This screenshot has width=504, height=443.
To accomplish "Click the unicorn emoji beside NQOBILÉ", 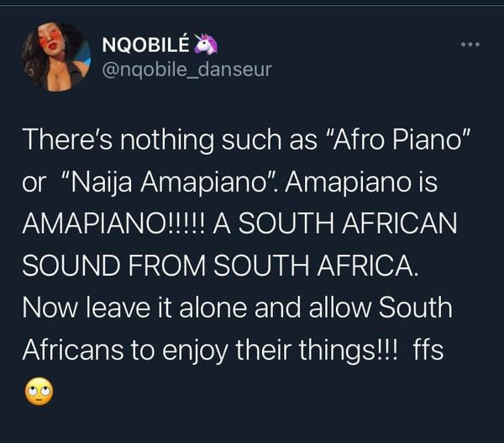I will (203, 45).
